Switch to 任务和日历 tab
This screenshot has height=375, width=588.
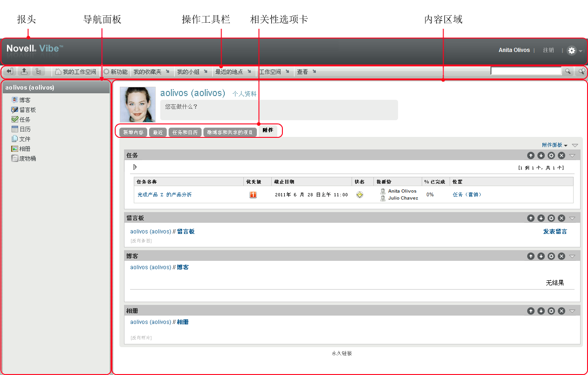[185, 132]
